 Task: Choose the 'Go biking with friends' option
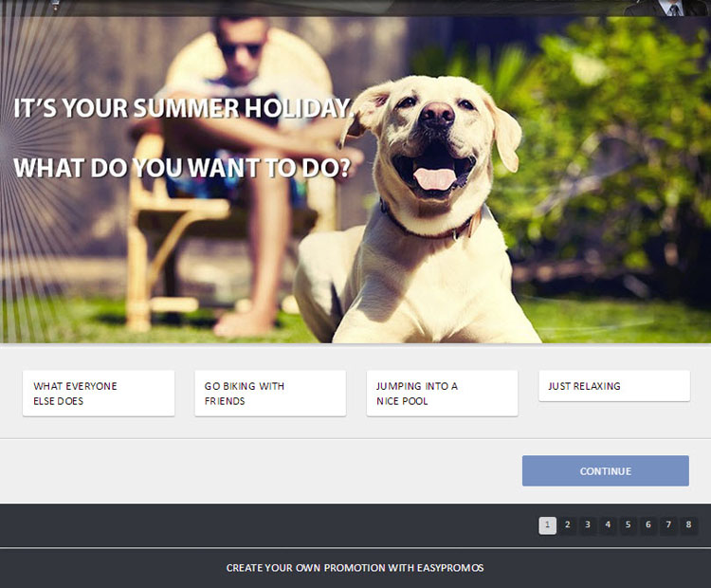point(270,394)
